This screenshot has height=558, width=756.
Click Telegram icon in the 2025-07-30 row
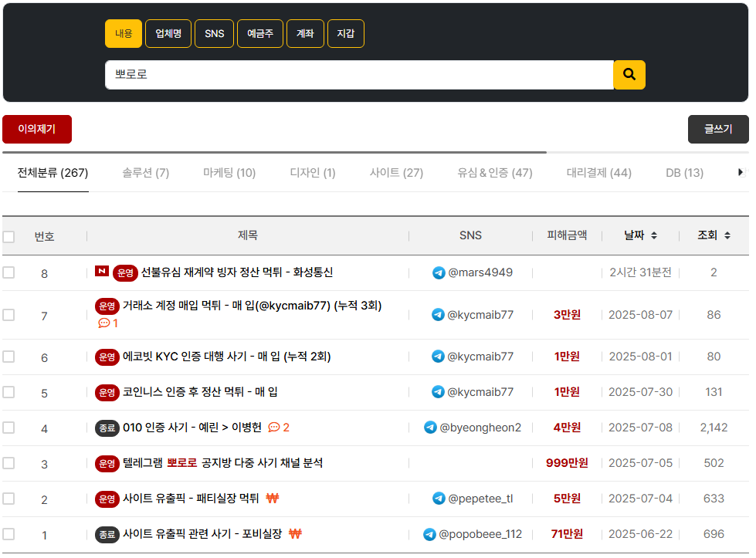[438, 392]
